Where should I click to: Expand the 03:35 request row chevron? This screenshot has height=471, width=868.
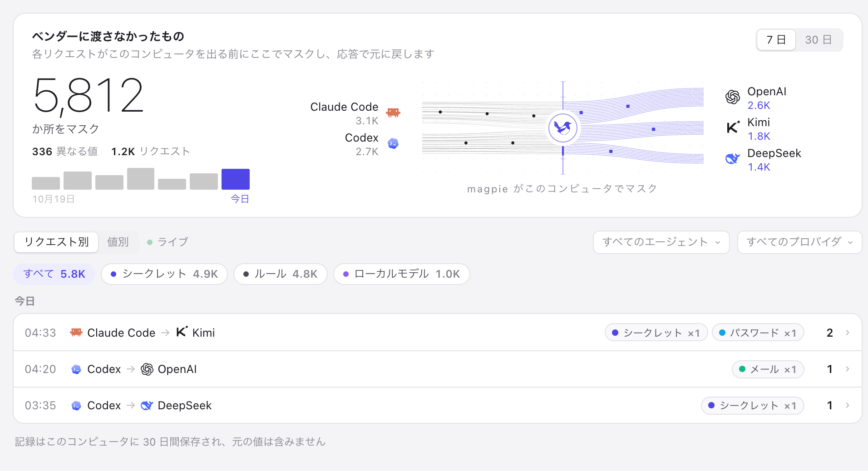click(x=848, y=405)
